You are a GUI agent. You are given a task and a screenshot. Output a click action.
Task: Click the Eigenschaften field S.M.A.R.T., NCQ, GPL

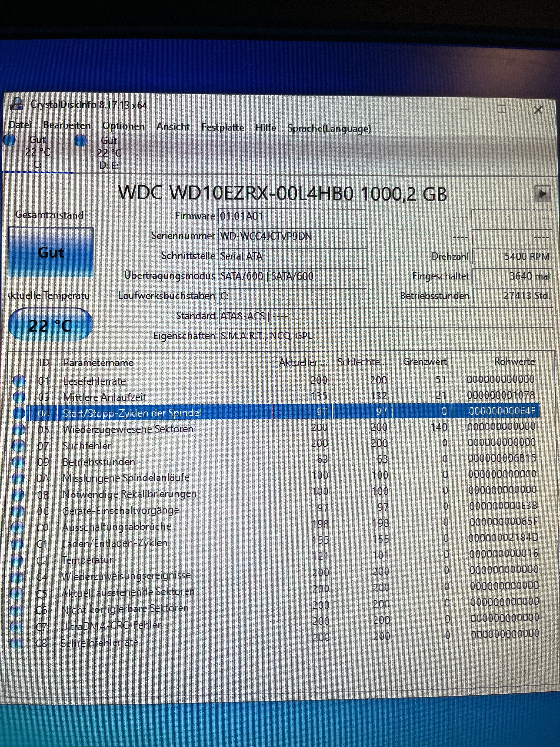[386, 336]
